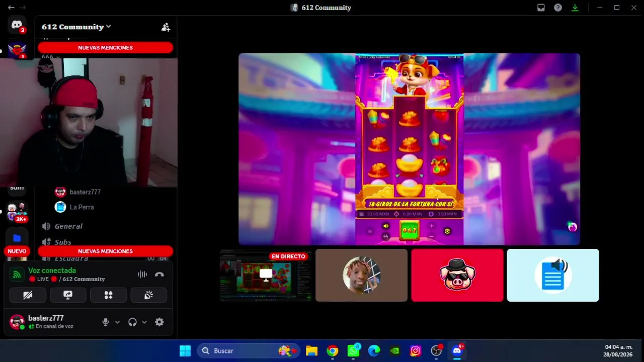Focus the light blue document avatar tile
This screenshot has height=362, width=644.
[553, 276]
